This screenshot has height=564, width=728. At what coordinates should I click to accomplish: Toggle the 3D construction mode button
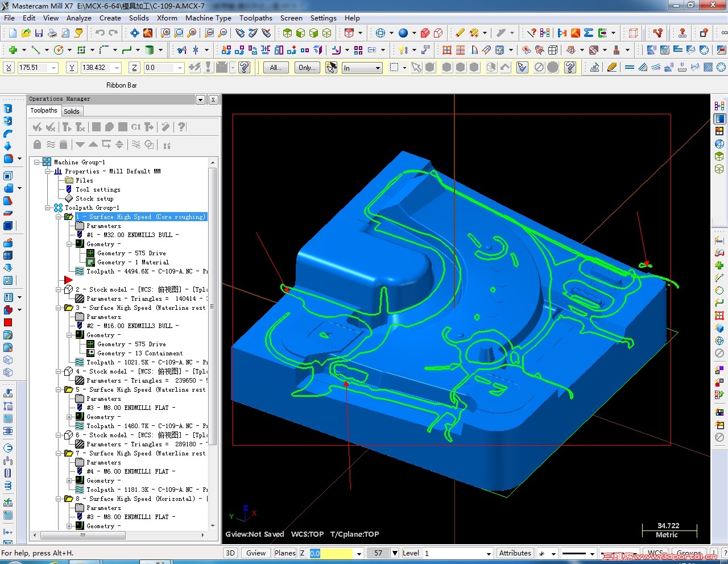pyautogui.click(x=230, y=553)
